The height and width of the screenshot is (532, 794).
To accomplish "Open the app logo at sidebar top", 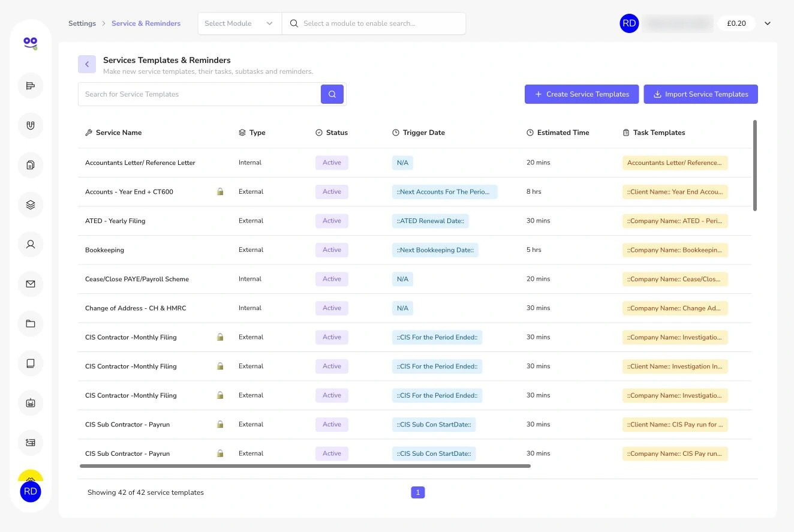I will click(x=31, y=43).
